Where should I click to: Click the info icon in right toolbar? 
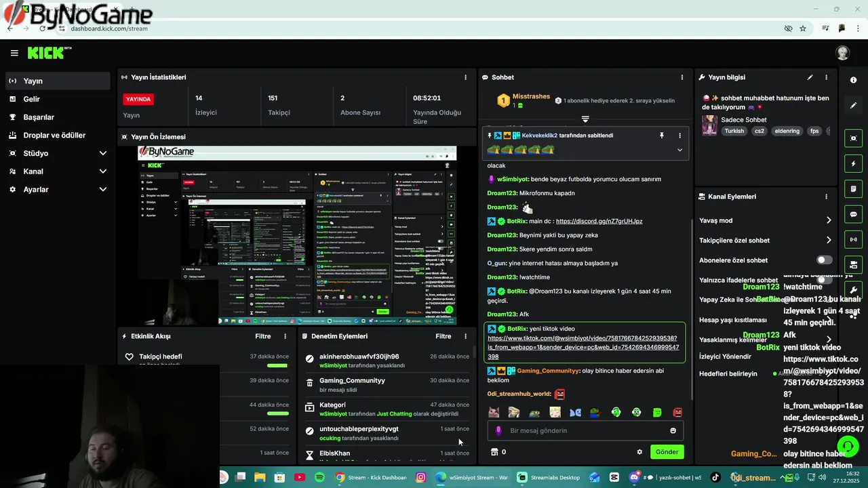pyautogui.click(x=853, y=80)
